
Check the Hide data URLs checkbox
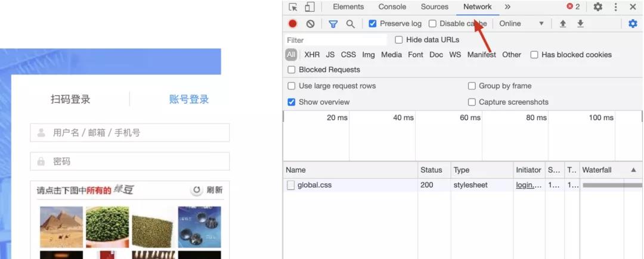399,40
